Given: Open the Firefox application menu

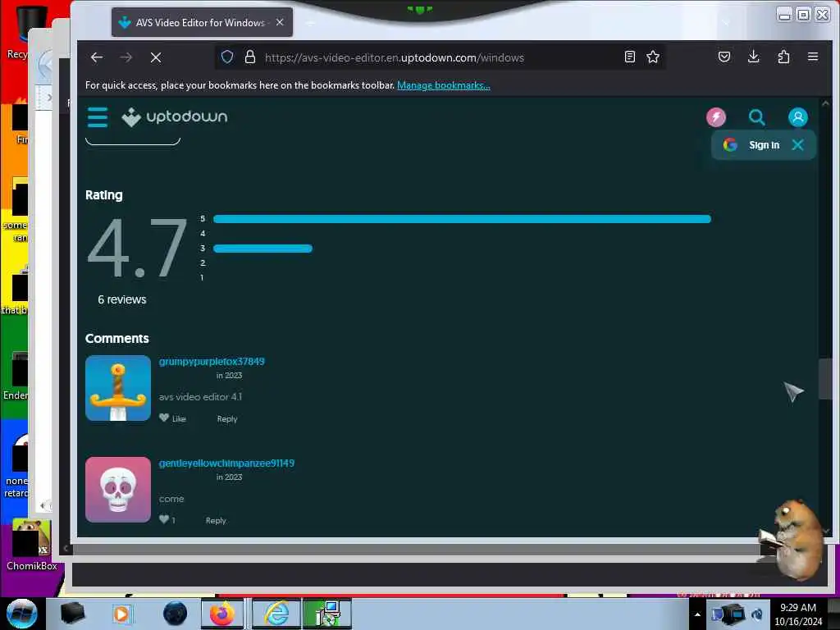Looking at the screenshot, I should tap(813, 57).
